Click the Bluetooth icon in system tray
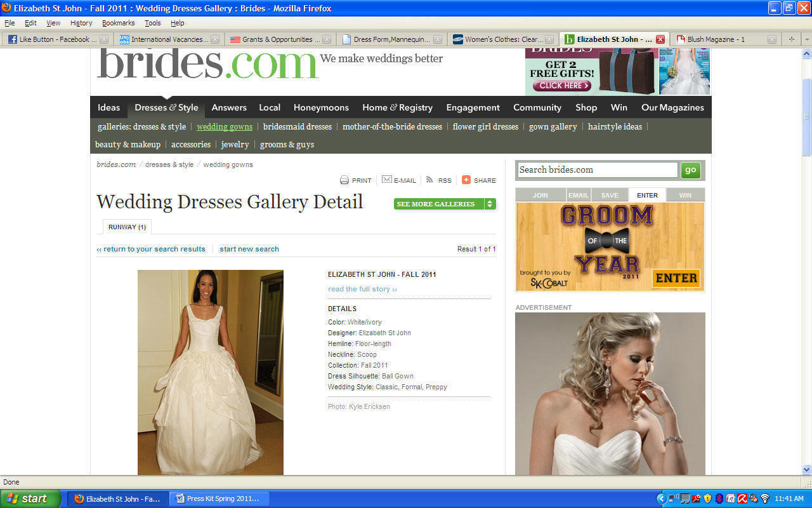The height and width of the screenshot is (508, 812). [x=719, y=498]
